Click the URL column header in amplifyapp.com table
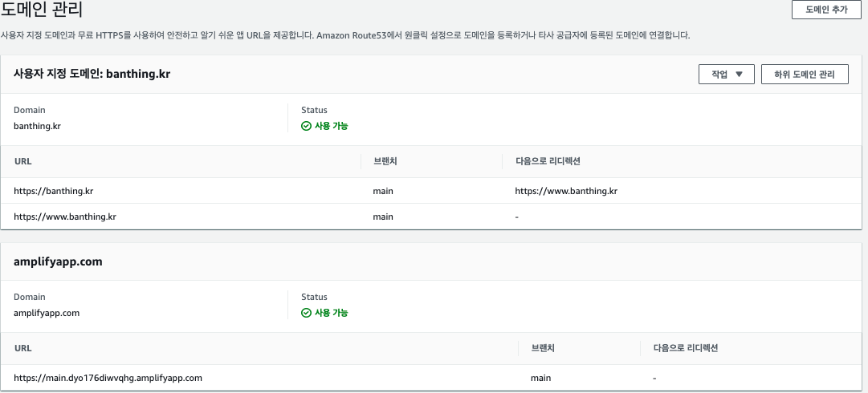This screenshot has width=868, height=393. coord(22,348)
